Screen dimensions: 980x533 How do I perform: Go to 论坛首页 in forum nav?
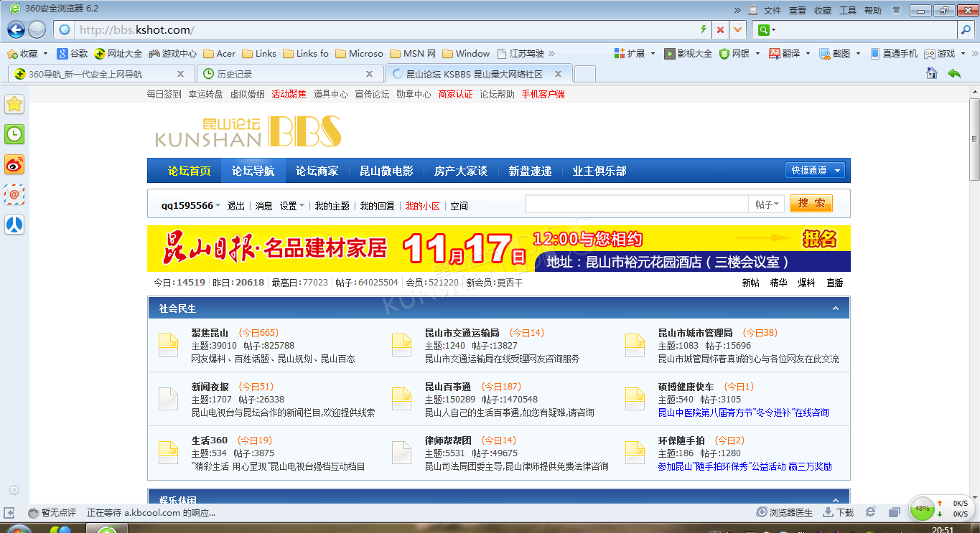pyautogui.click(x=190, y=171)
